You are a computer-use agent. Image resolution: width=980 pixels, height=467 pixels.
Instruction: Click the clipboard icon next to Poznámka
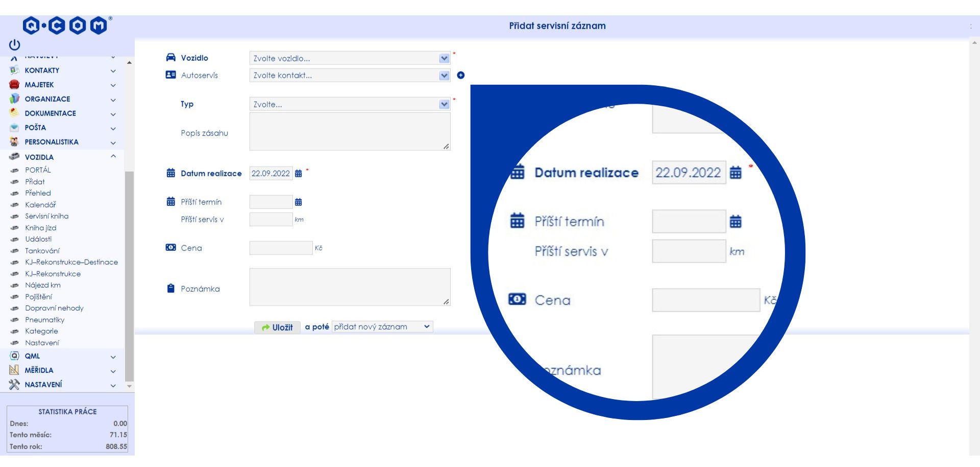pos(171,289)
